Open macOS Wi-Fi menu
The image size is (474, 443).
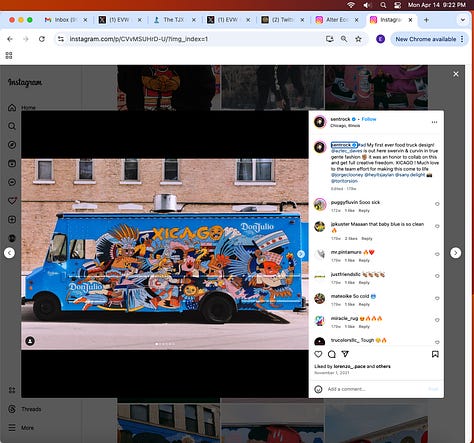tap(350, 5)
